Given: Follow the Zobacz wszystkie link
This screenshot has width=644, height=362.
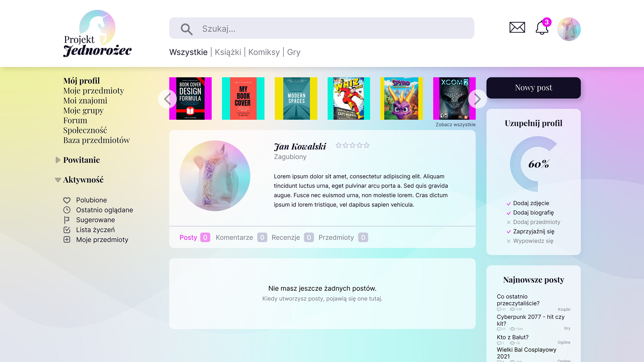Looking at the screenshot, I should click(x=455, y=125).
